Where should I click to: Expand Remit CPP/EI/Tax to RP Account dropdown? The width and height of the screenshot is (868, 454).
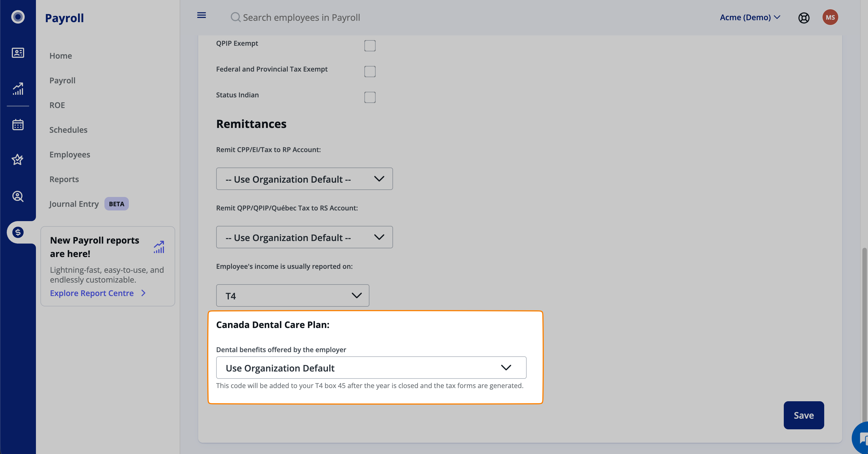click(304, 179)
